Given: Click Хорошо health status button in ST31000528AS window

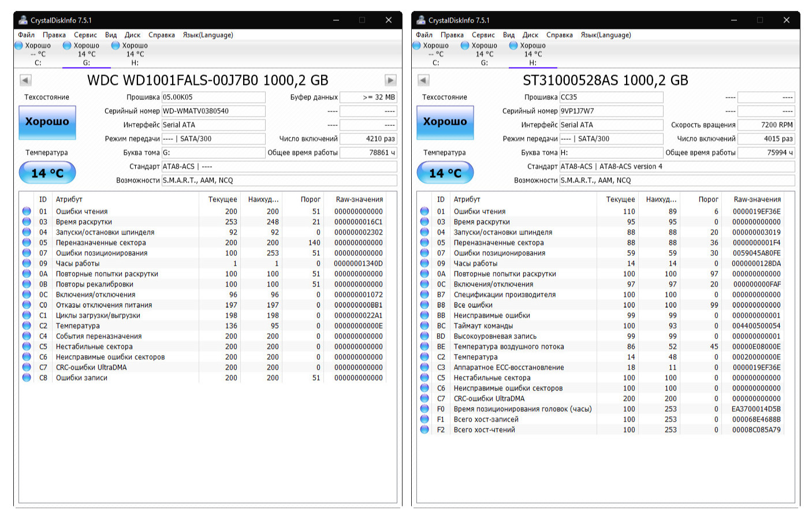Looking at the screenshot, I should click(x=445, y=122).
